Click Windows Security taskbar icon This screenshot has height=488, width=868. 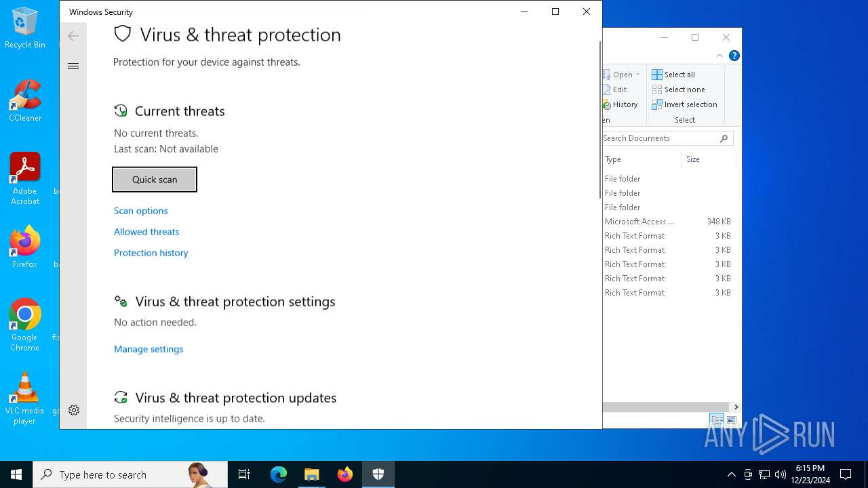(x=378, y=474)
